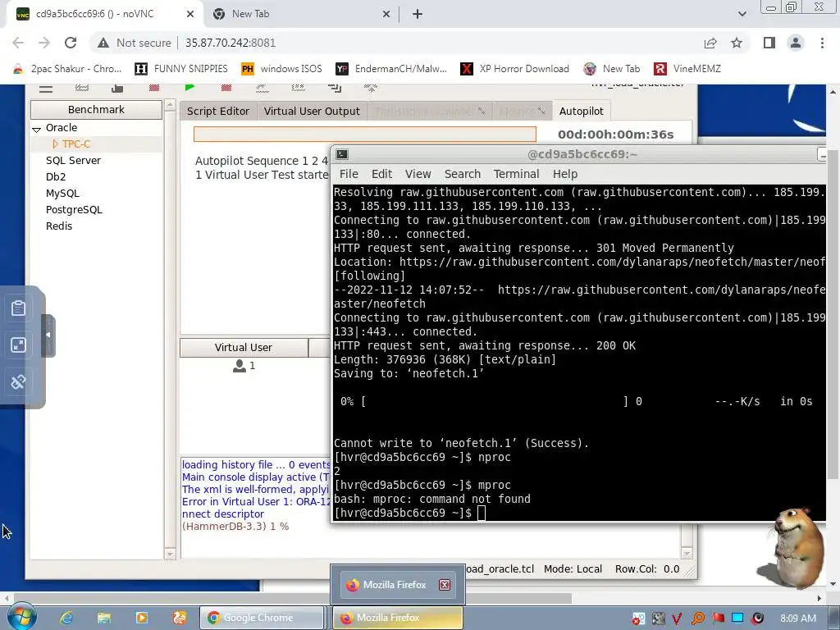
Task: Click the schema build icon in HammerDB toolbar
Action: point(82,88)
